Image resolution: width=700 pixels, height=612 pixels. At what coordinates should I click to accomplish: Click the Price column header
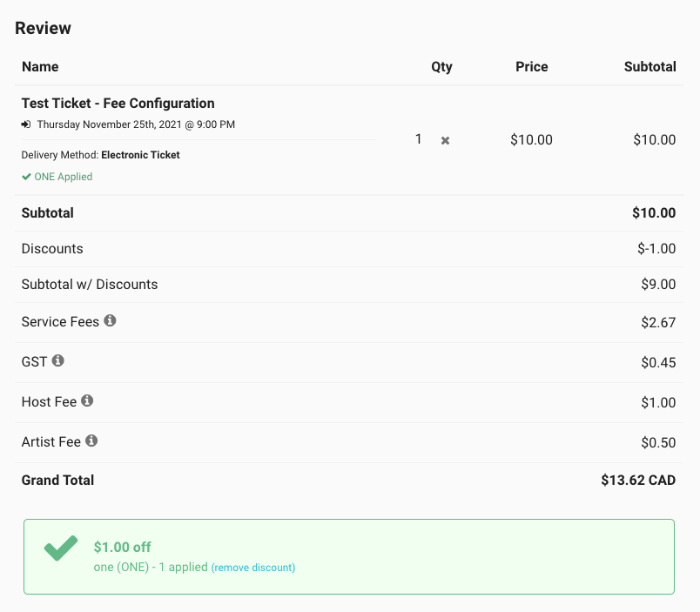[532, 66]
